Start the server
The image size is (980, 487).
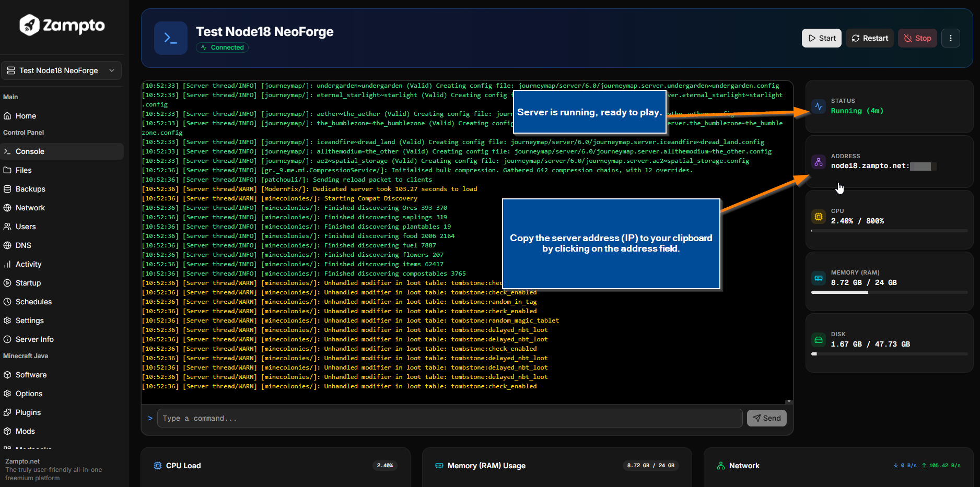click(821, 38)
